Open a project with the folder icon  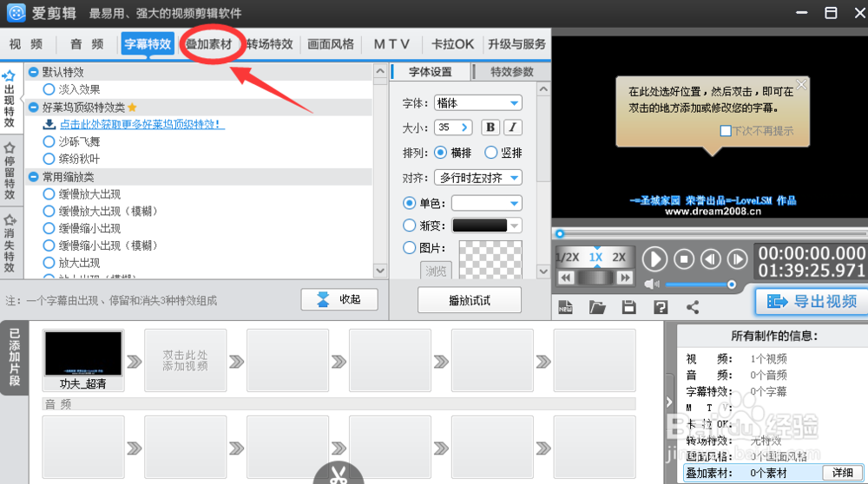click(x=597, y=307)
